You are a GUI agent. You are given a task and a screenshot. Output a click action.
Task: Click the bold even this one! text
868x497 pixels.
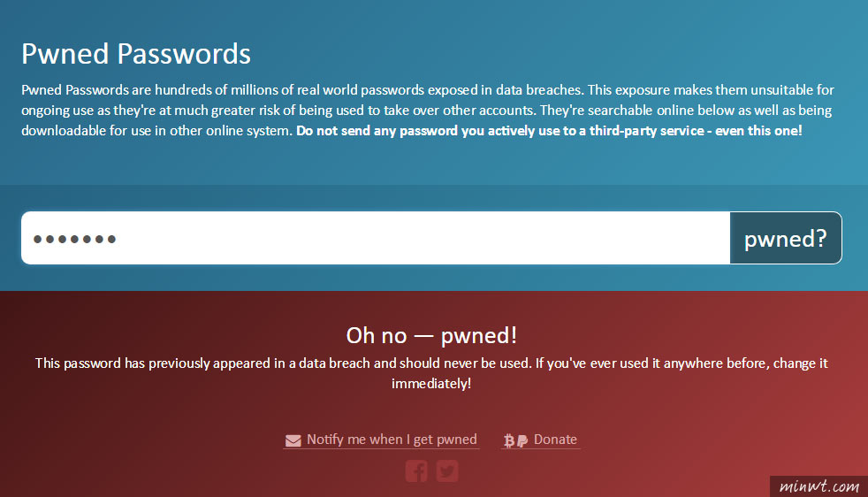(x=758, y=131)
